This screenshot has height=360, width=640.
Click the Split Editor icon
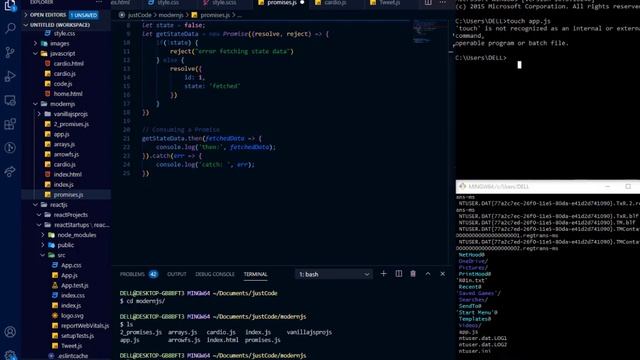(428, 2)
